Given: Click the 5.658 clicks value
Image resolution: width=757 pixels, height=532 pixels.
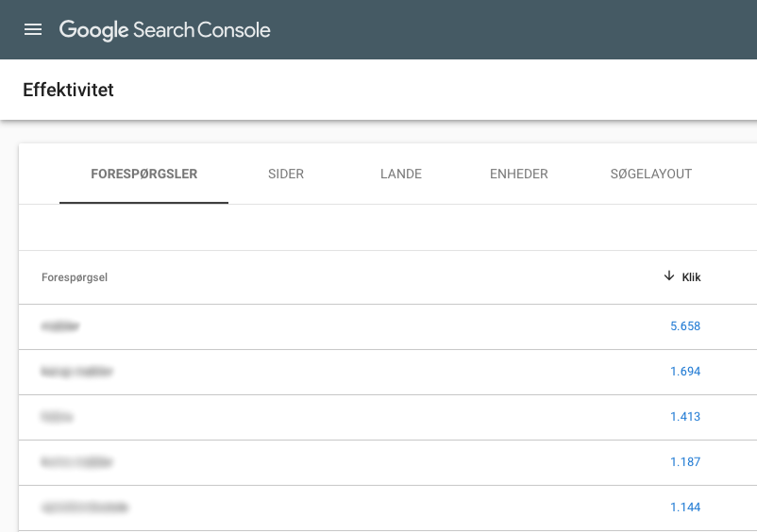Looking at the screenshot, I should click(x=685, y=326).
